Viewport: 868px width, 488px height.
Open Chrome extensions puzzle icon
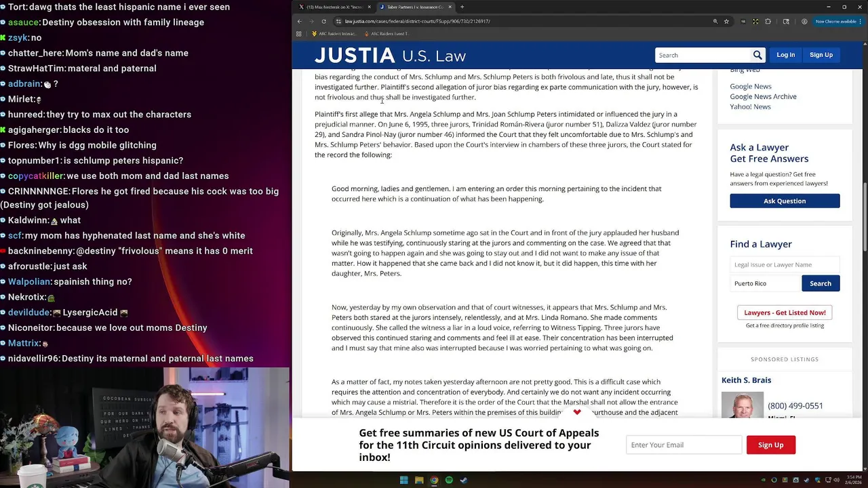(768, 21)
